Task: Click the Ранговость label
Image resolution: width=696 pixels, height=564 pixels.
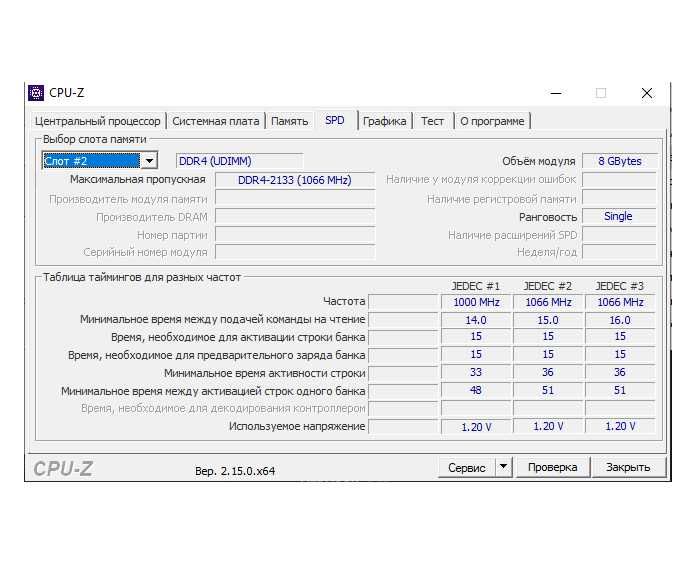Action: point(548,217)
